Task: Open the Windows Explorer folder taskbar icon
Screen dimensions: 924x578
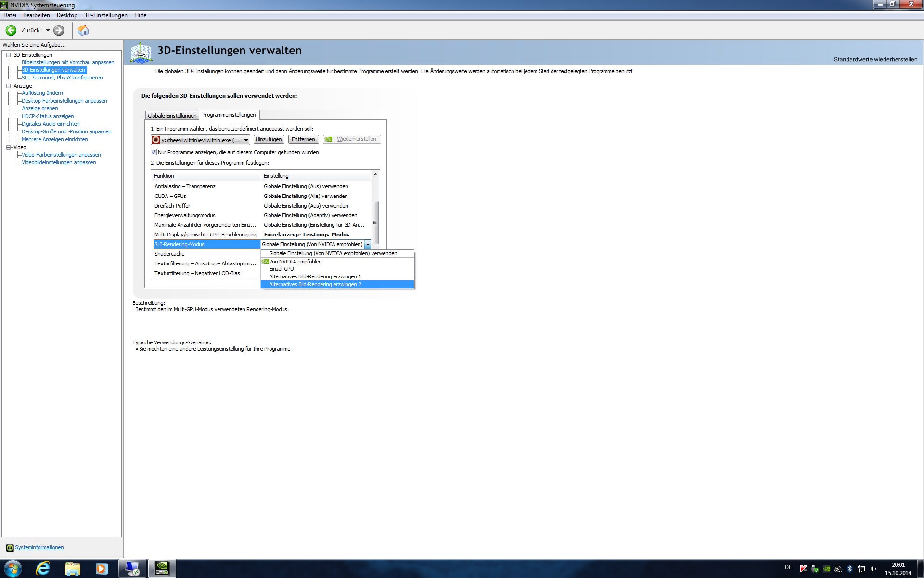Action: click(72, 568)
